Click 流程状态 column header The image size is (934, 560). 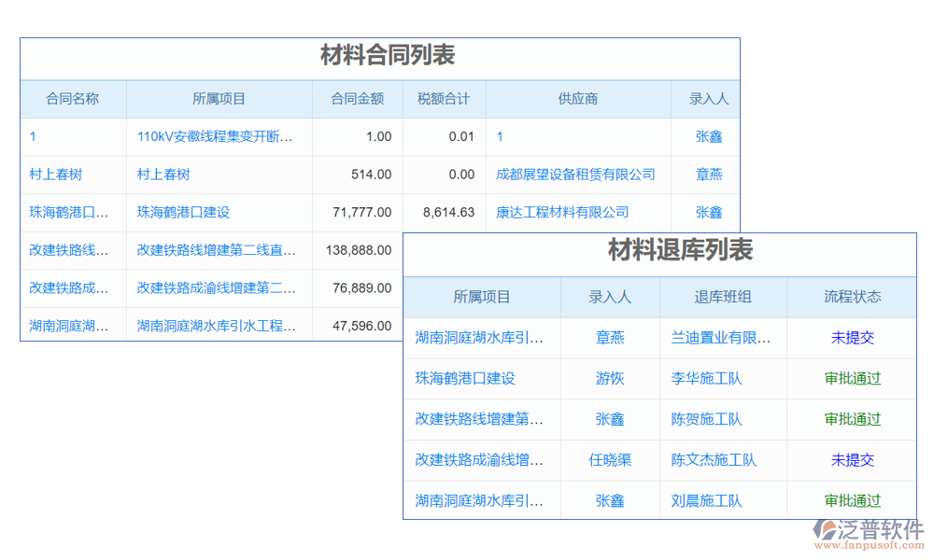[852, 297]
